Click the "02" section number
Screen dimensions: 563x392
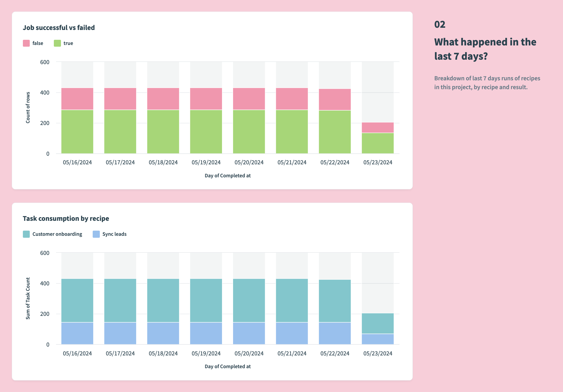440,24
